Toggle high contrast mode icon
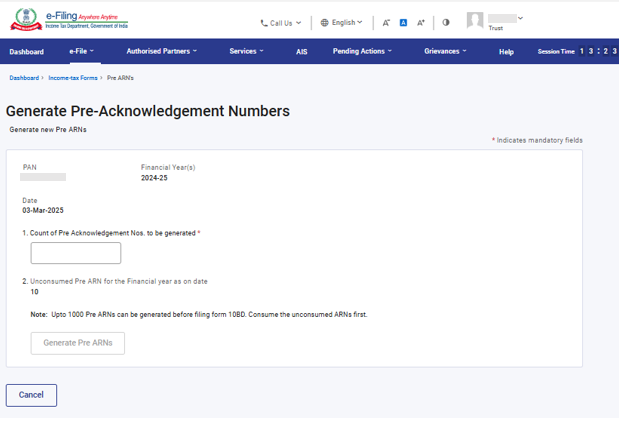This screenshot has width=619, height=422. click(446, 22)
